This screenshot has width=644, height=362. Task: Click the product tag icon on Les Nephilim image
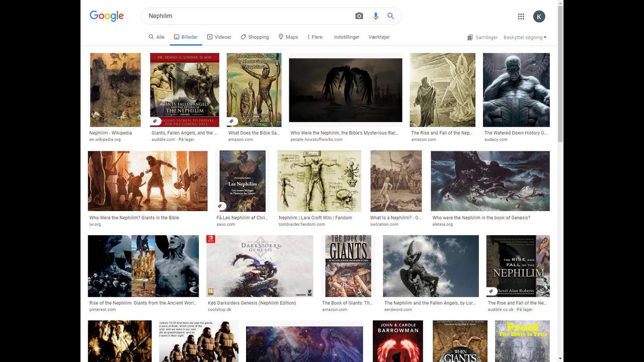pos(220,206)
